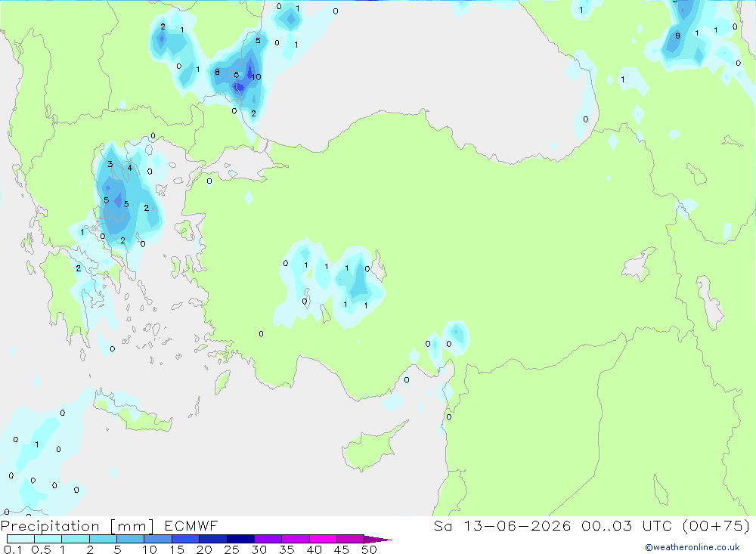
Task: Click the Precipitation [mm] title text
Action: (x=77, y=526)
